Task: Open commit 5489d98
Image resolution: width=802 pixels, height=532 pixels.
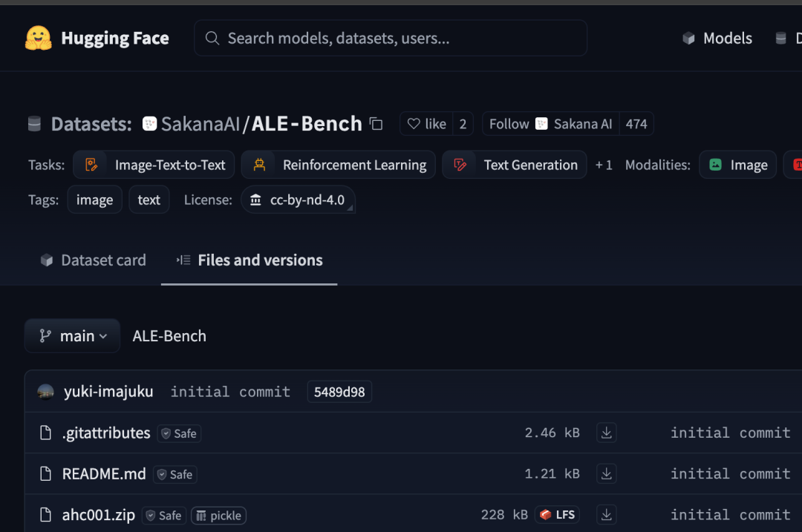Action: coord(339,392)
